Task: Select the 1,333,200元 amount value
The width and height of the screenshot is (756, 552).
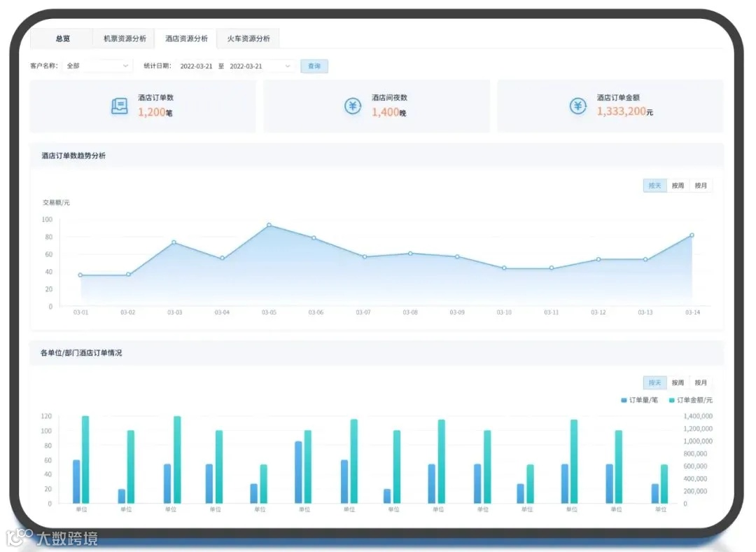Action: pos(625,111)
